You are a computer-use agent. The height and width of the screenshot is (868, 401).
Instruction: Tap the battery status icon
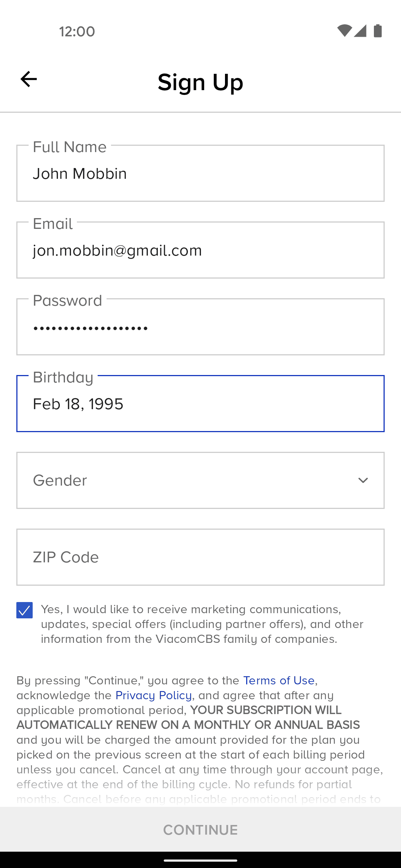[x=378, y=31]
